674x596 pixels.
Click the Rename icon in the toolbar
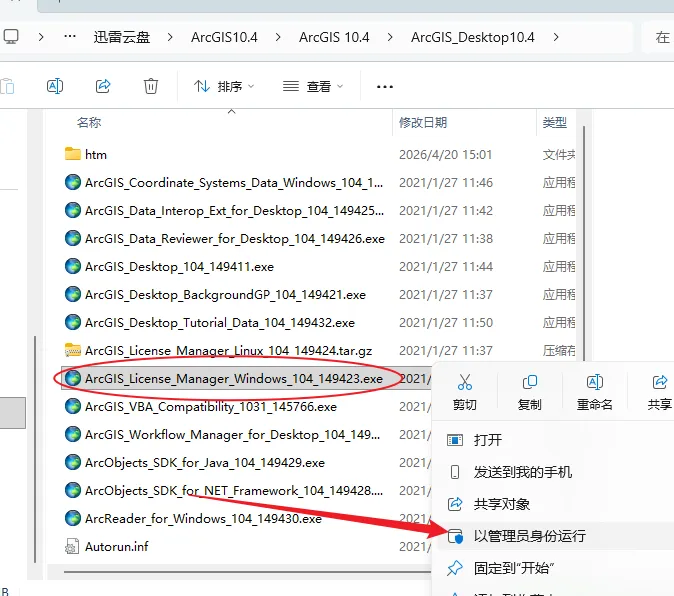55,86
